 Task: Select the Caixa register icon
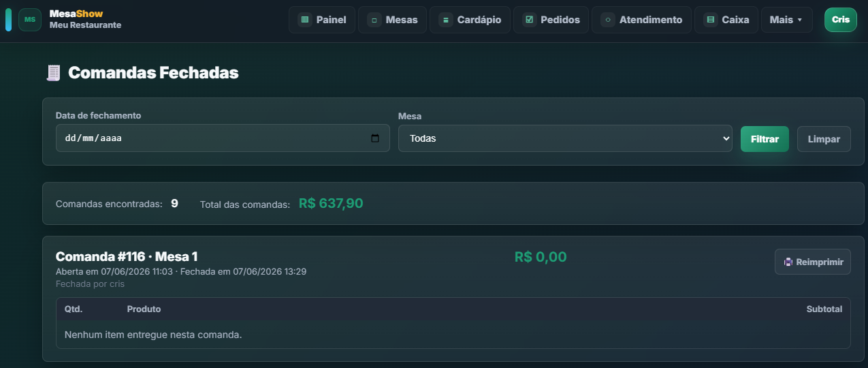click(710, 20)
